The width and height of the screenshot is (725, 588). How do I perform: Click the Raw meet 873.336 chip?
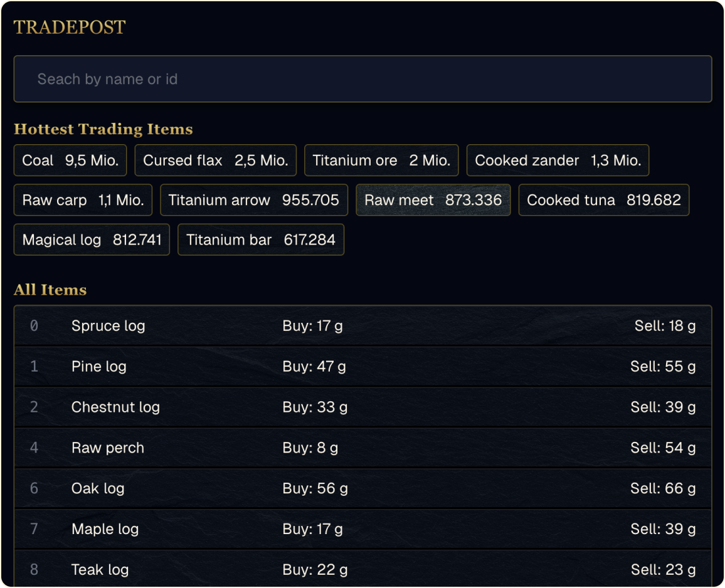click(433, 200)
